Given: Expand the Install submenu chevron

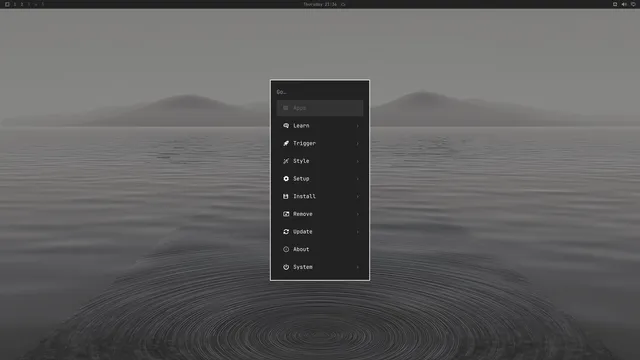Looking at the screenshot, I should coord(358,196).
